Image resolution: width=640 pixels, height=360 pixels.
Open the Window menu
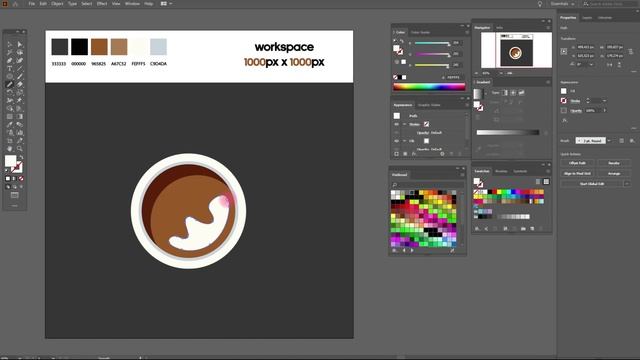(x=132, y=4)
